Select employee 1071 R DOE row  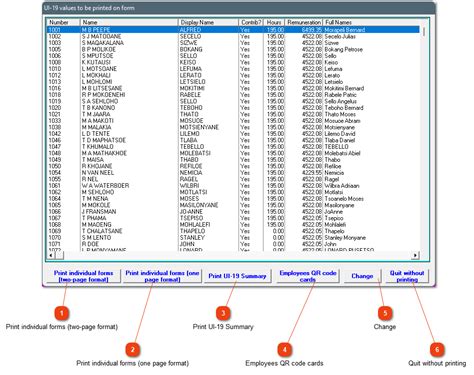click(x=233, y=244)
